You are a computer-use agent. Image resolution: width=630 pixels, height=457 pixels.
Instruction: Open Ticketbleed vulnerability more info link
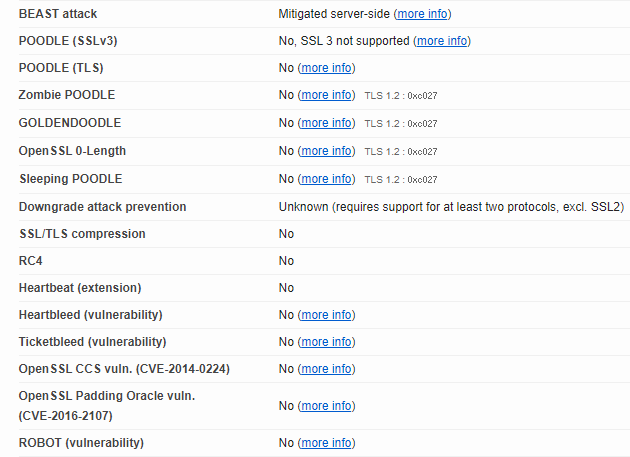coord(326,342)
